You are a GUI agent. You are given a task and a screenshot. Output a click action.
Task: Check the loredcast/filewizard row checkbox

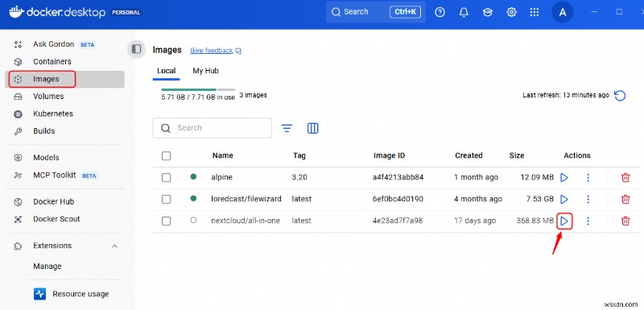pos(166,199)
